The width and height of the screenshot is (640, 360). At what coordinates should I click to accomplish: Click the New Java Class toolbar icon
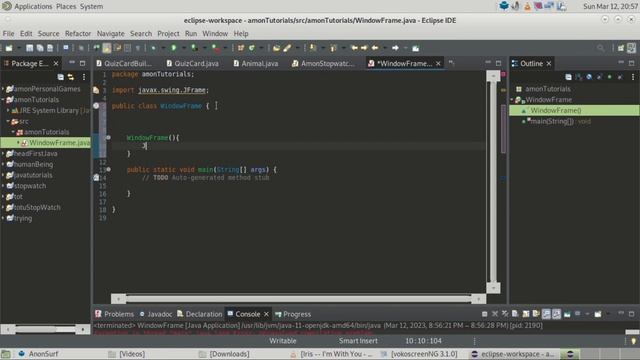click(251, 48)
